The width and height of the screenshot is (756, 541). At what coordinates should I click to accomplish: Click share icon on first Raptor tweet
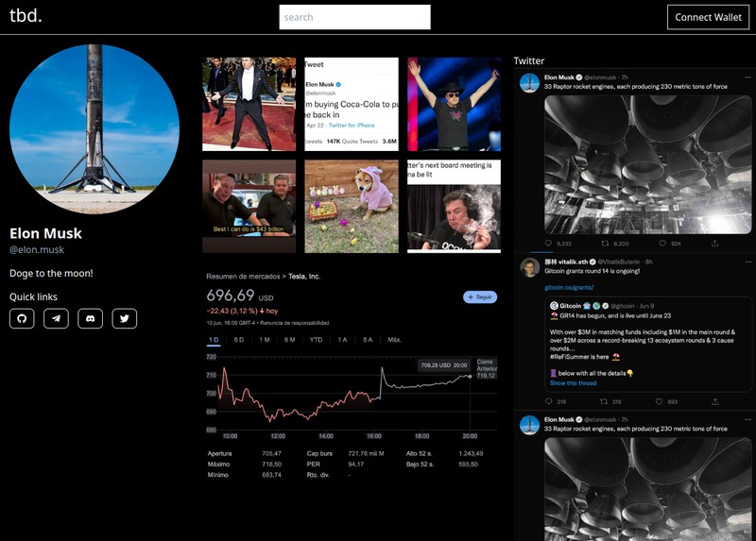[x=715, y=244]
